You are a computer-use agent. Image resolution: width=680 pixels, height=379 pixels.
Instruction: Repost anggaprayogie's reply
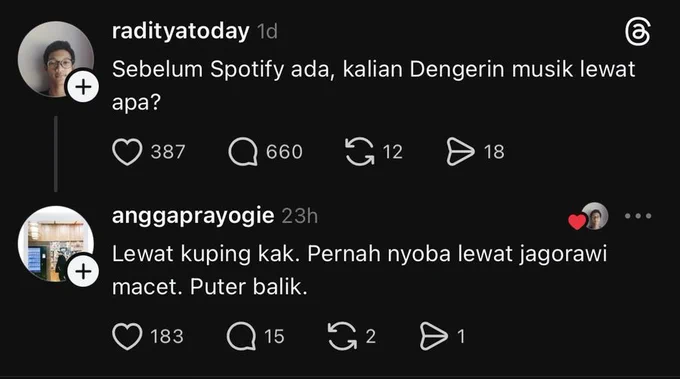click(x=342, y=337)
